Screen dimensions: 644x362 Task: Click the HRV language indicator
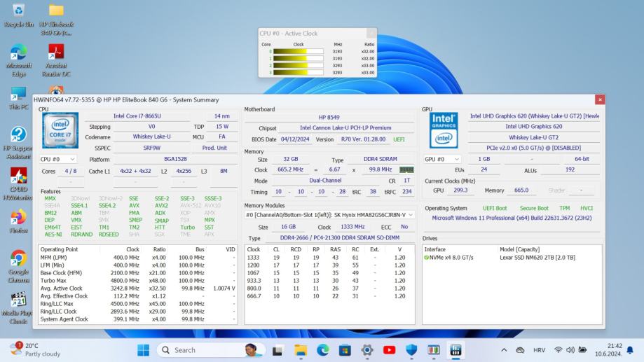(x=539, y=349)
